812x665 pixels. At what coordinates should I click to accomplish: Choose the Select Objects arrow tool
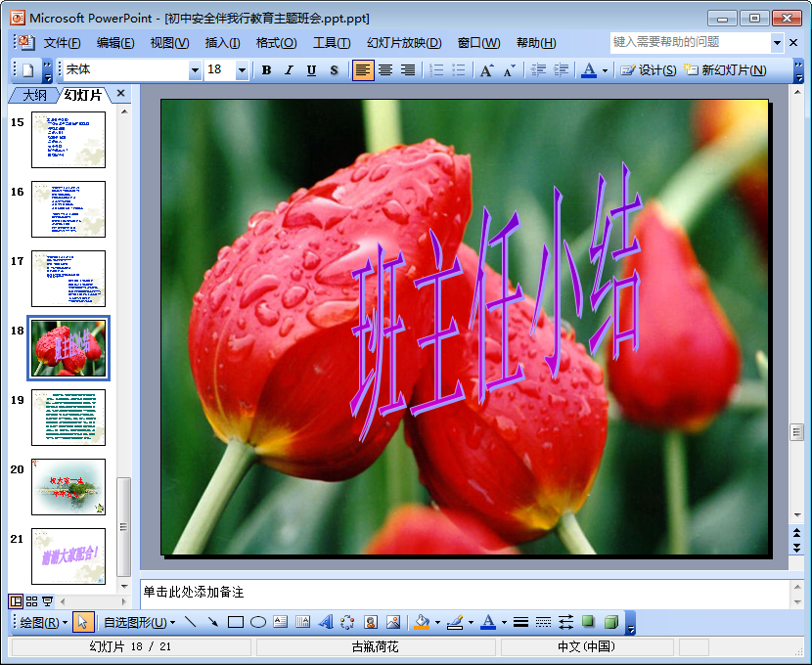point(83,622)
